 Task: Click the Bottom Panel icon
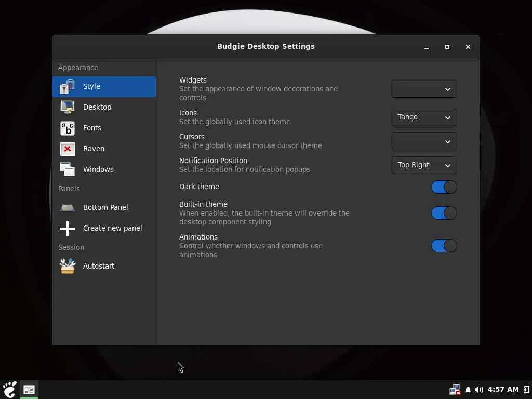67,208
